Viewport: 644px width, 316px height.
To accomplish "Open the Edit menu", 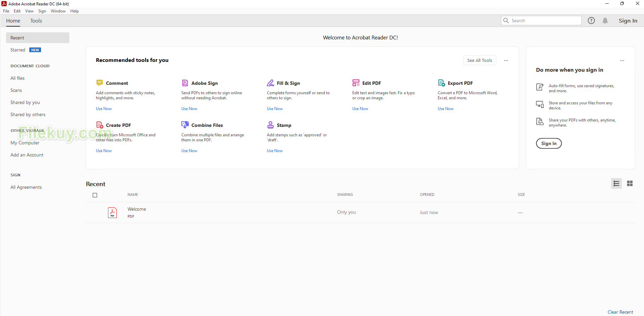I will (17, 11).
